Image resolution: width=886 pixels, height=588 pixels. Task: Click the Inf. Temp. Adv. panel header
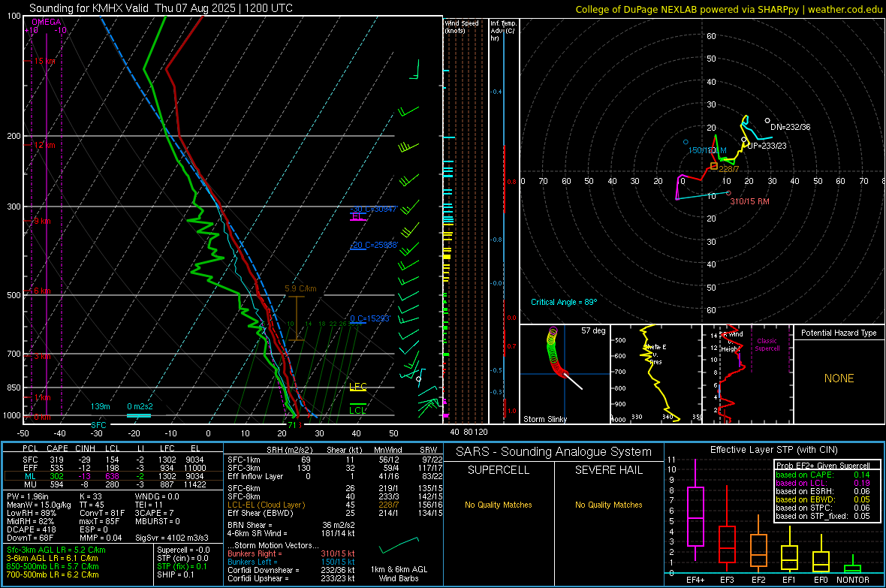[503, 31]
